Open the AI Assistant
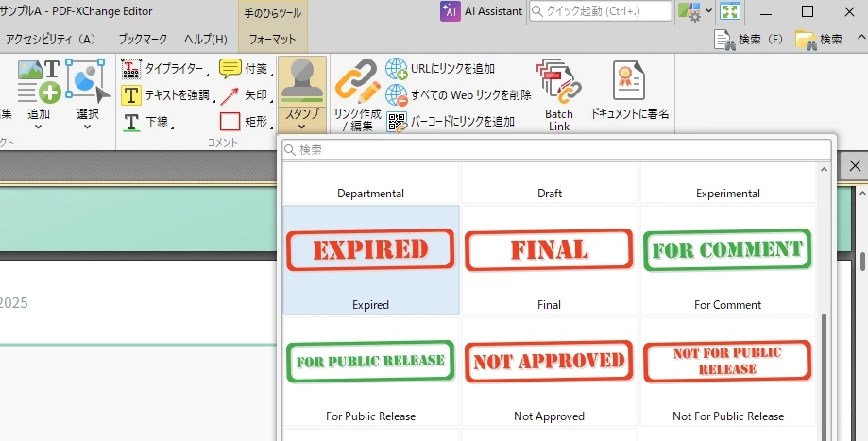868x441 pixels. (481, 11)
